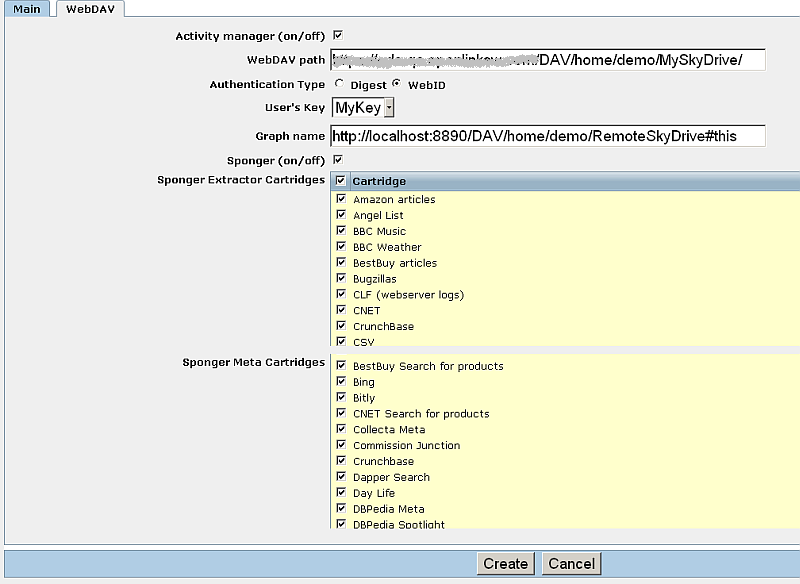The width and height of the screenshot is (800, 584).
Task: Disable the CrunchBase extractor cartridge
Action: tap(341, 326)
